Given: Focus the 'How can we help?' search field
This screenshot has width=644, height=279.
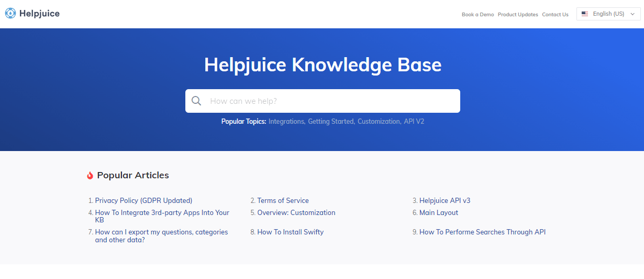Looking at the screenshot, I should click(x=323, y=101).
